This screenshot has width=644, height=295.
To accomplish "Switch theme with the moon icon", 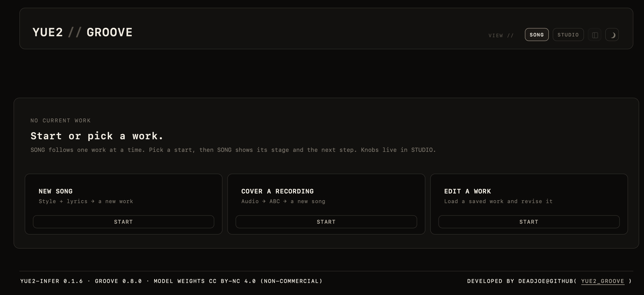I will [x=612, y=35].
